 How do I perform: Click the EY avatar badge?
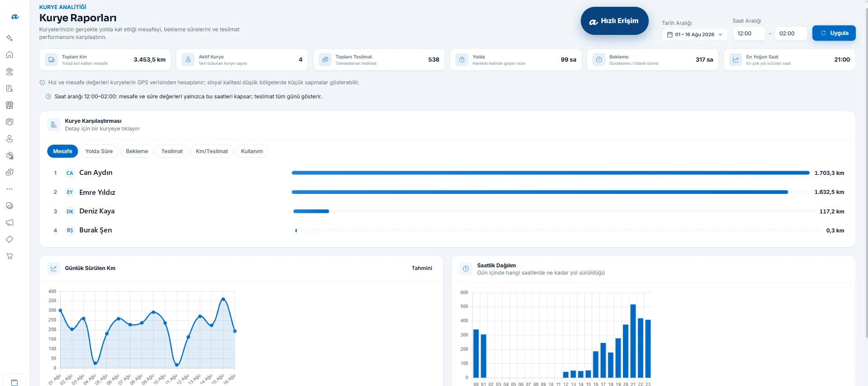(x=70, y=192)
